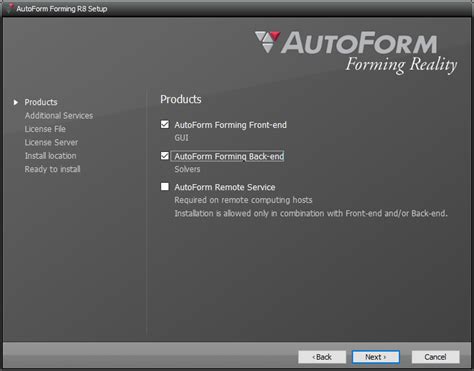Viewport: 474px width, 371px height.
Task: Open the Install location step
Action: pos(50,156)
